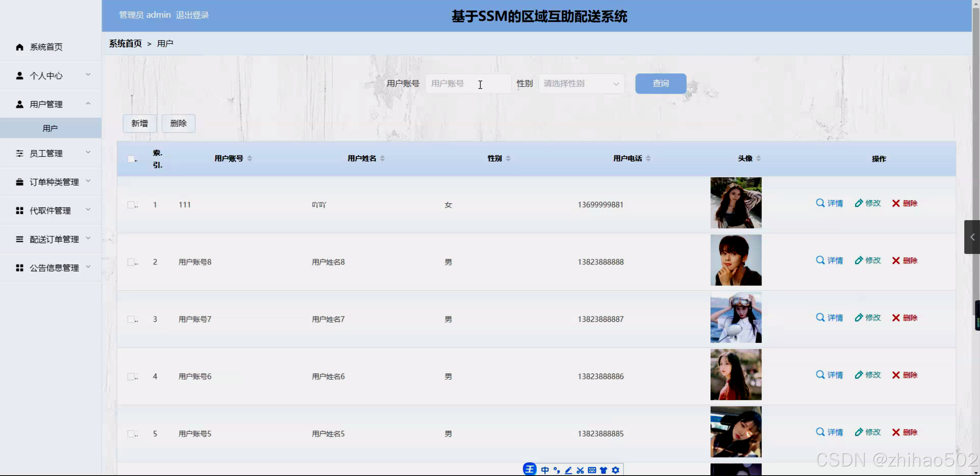Click the sort arrows on 用户电话 column

[648, 158]
